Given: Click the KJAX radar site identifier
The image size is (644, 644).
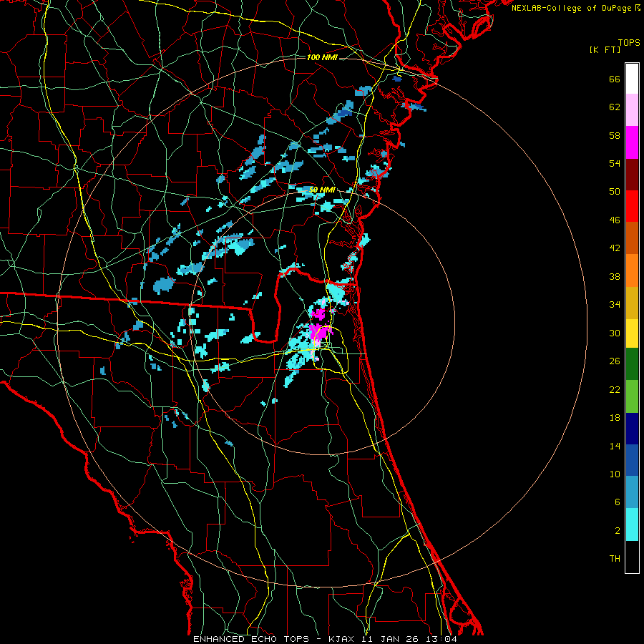Looking at the screenshot, I should point(341,639).
